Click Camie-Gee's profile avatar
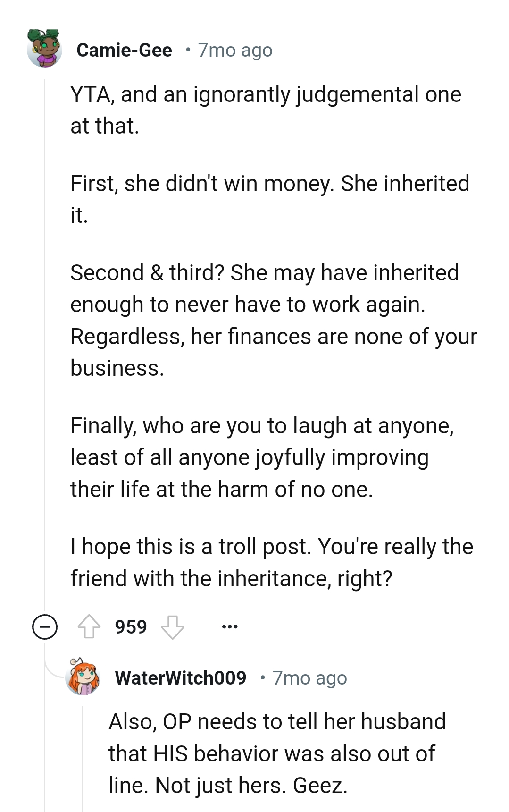The height and width of the screenshot is (812, 509). 46,47
